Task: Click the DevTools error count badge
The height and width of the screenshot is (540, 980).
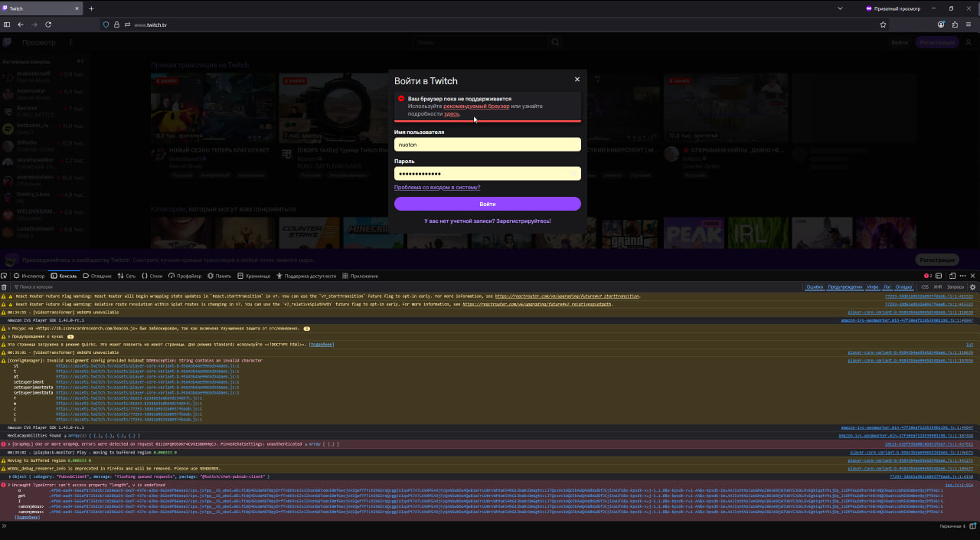Action: click(928, 276)
